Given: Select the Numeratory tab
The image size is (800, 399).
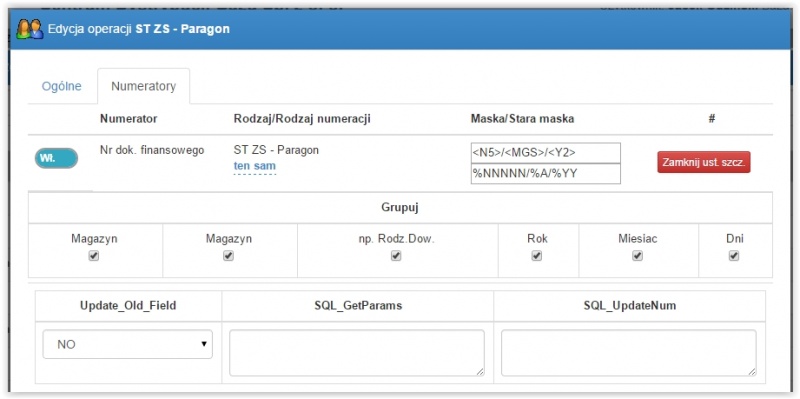Looking at the screenshot, I should click(143, 86).
